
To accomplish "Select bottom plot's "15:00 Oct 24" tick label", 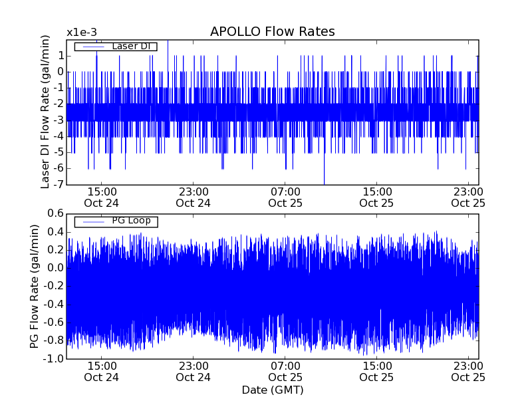I will 102,371.
